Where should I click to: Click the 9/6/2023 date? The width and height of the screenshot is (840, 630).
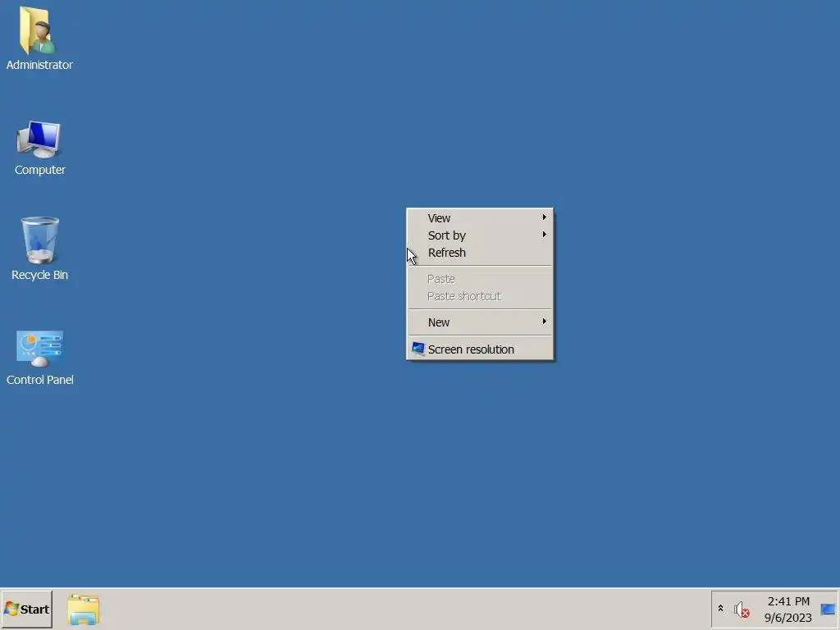click(788, 618)
